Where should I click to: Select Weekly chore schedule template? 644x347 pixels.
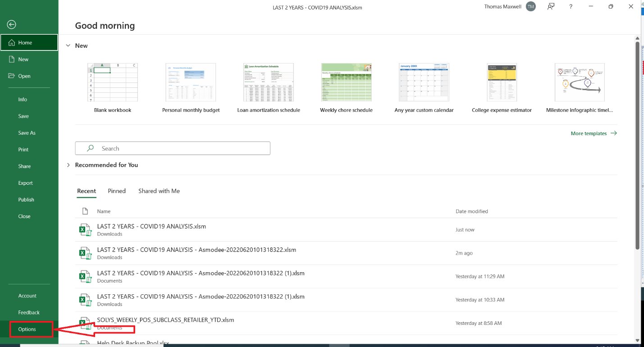point(346,88)
